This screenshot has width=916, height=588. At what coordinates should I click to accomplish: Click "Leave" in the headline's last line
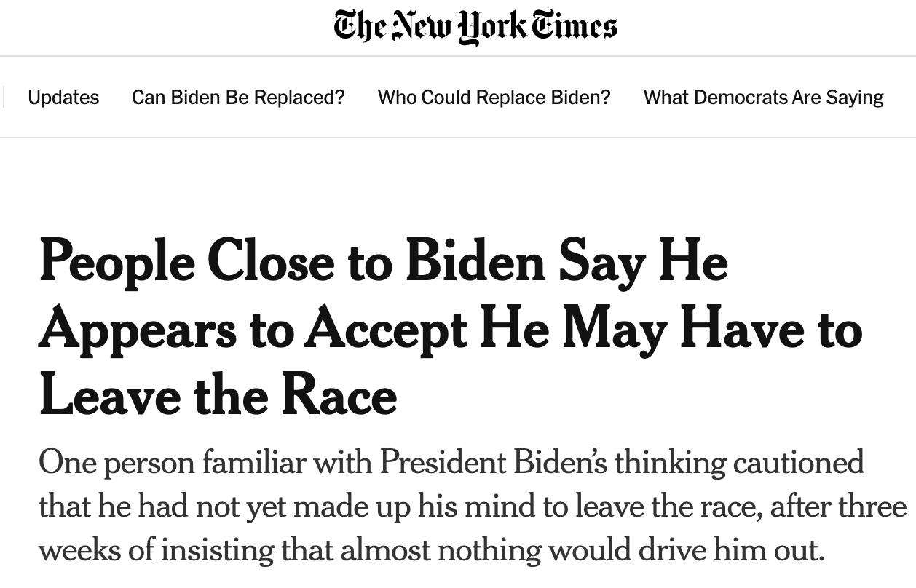(109, 395)
